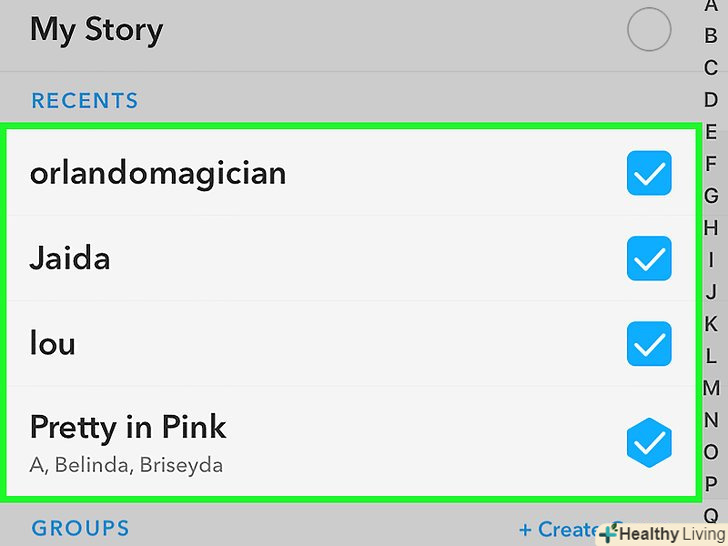Uncheck the Jaida checkbox
This screenshot has height=546, width=728.
(x=649, y=259)
